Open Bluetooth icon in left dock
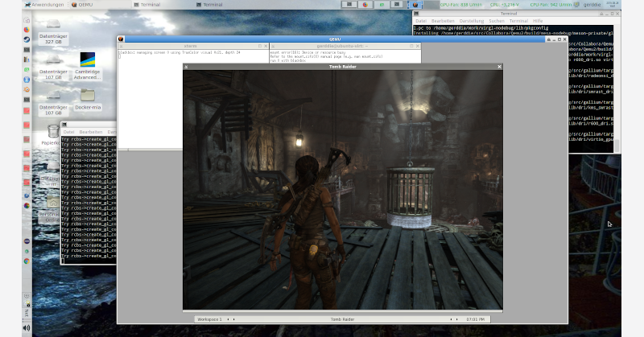The width and height of the screenshot is (644, 337). pyautogui.click(x=27, y=79)
